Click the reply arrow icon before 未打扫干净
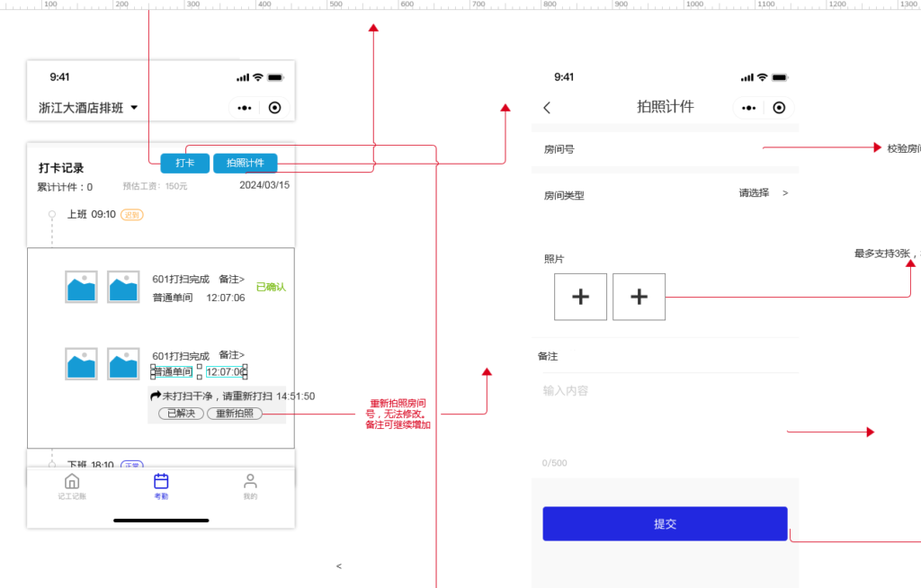The image size is (921, 588). (x=156, y=396)
